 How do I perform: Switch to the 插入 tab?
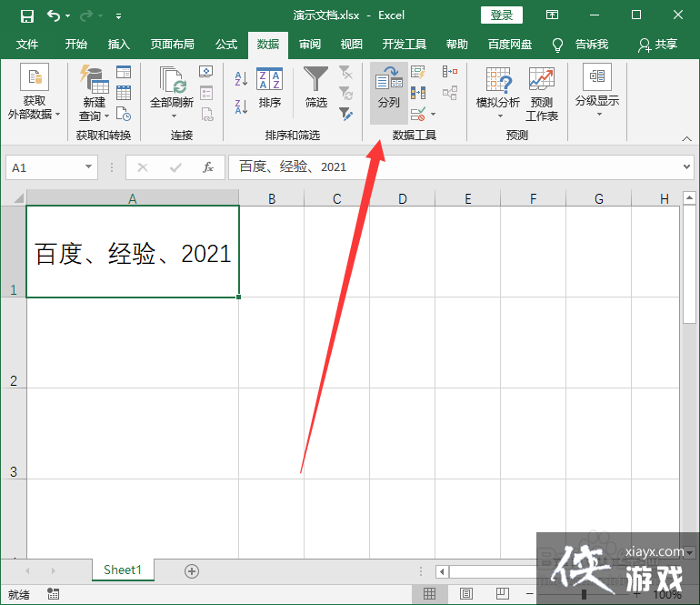[x=118, y=45]
